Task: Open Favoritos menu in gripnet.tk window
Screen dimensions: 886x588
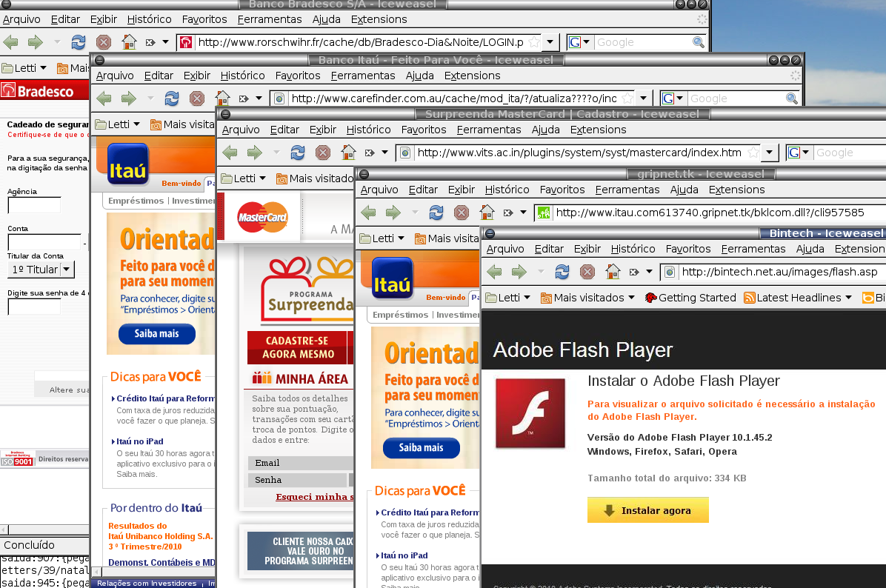Action: (562, 190)
